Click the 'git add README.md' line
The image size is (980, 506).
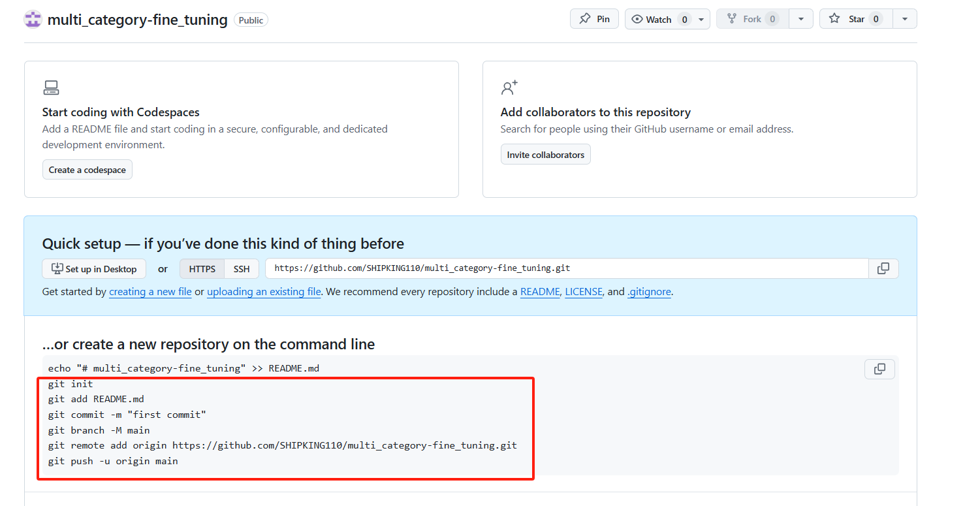click(96, 399)
